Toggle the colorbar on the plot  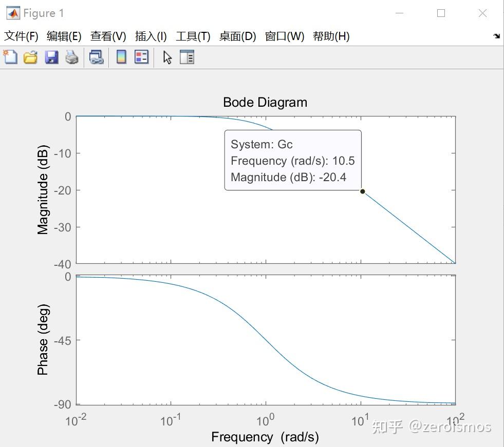coord(120,57)
